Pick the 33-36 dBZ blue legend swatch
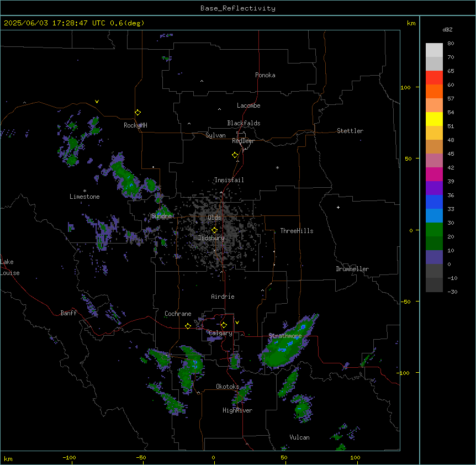 [x=434, y=202]
